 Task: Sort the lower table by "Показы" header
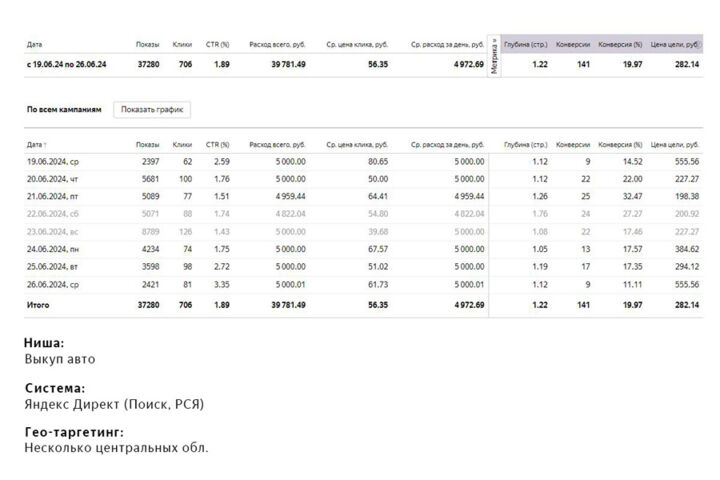click(x=147, y=145)
